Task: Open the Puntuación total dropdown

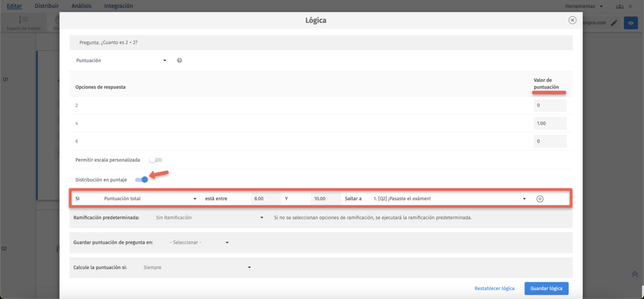Action: point(150,199)
